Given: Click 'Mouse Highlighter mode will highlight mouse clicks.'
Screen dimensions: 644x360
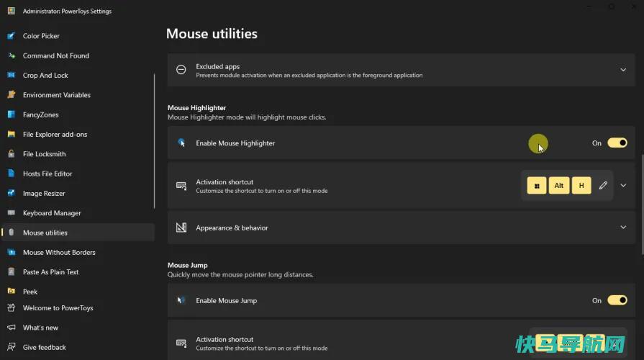Looking at the screenshot, I should 247,117.
